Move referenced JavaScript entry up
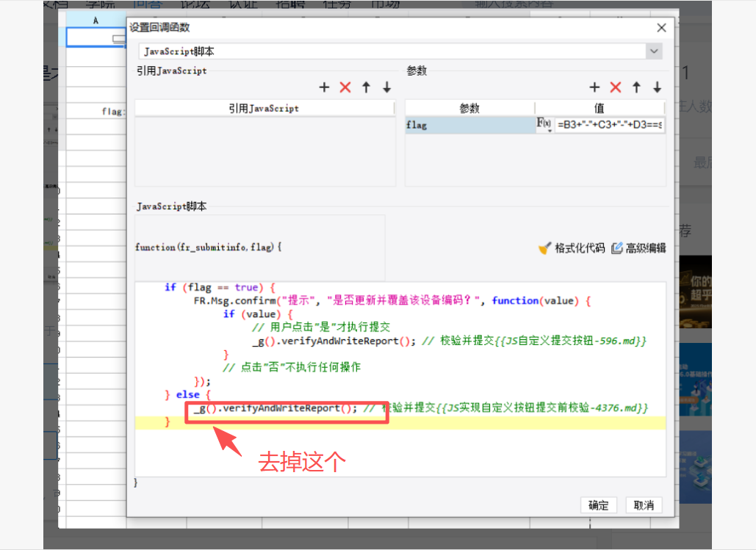This screenshot has width=756, height=550. (366, 87)
